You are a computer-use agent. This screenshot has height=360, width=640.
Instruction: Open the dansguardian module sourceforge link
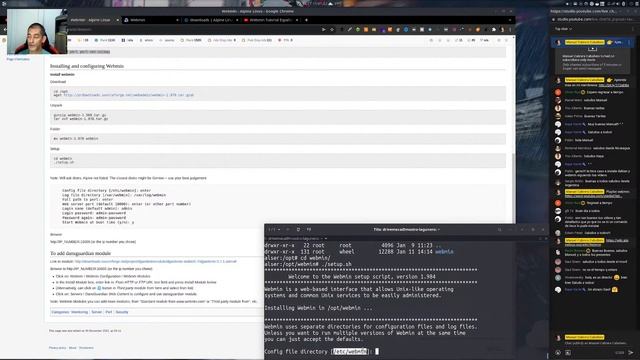tap(156, 261)
